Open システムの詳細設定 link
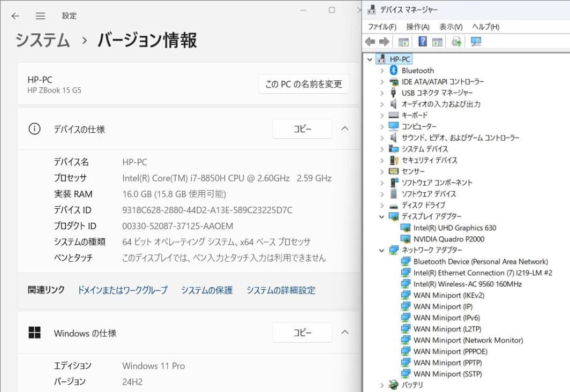 [281, 290]
